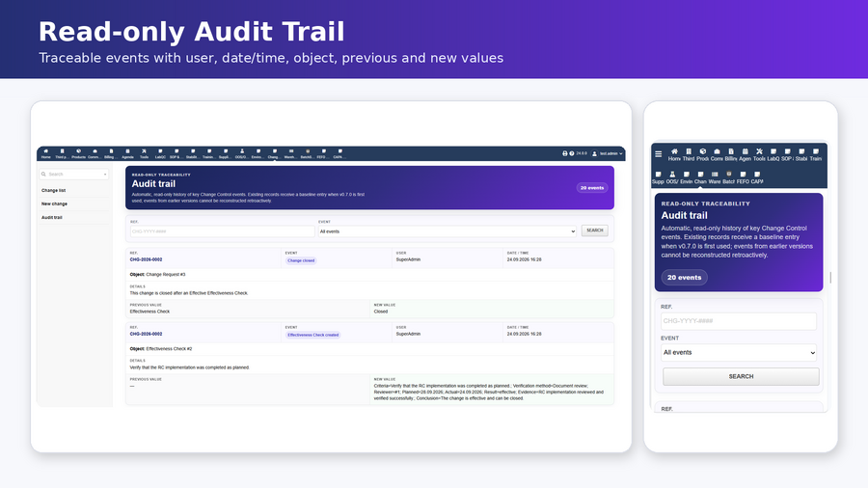Open Home in the desktop view navbar
868x488 pixels.
point(46,153)
